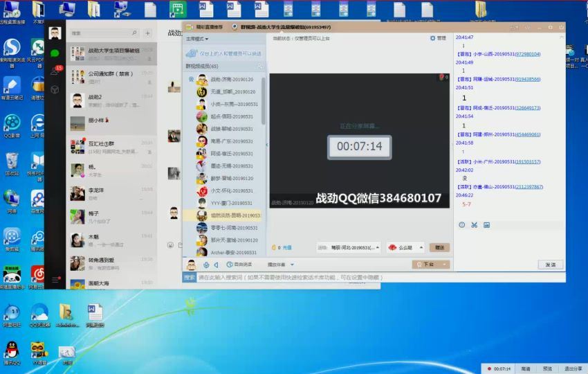Click the WeChat emoji icon below messages

pos(170,244)
